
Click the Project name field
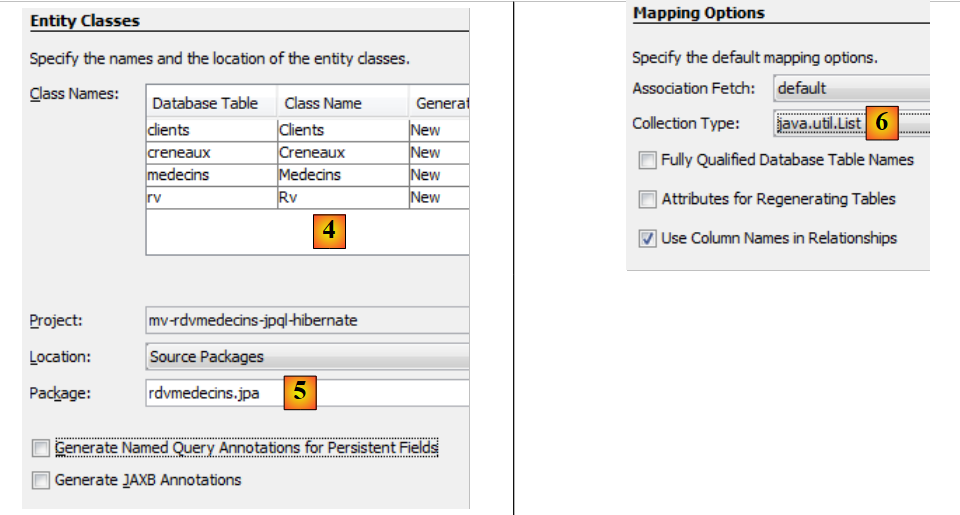pyautogui.click(x=306, y=320)
